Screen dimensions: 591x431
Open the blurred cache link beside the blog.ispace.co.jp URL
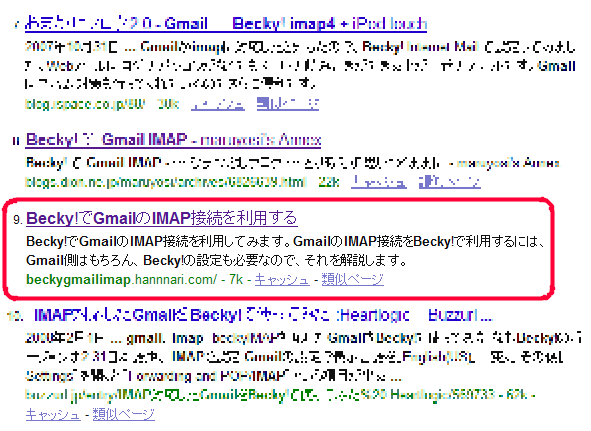pos(218,104)
